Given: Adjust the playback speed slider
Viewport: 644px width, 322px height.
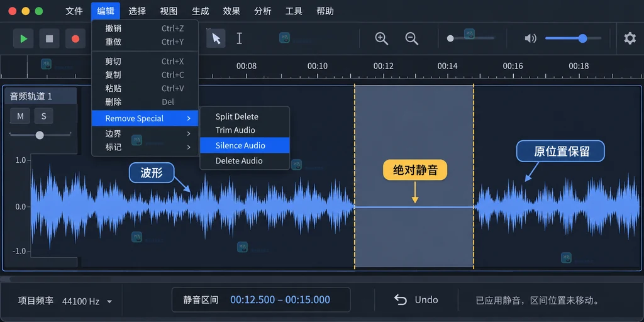Looking at the screenshot, I should (470, 38).
